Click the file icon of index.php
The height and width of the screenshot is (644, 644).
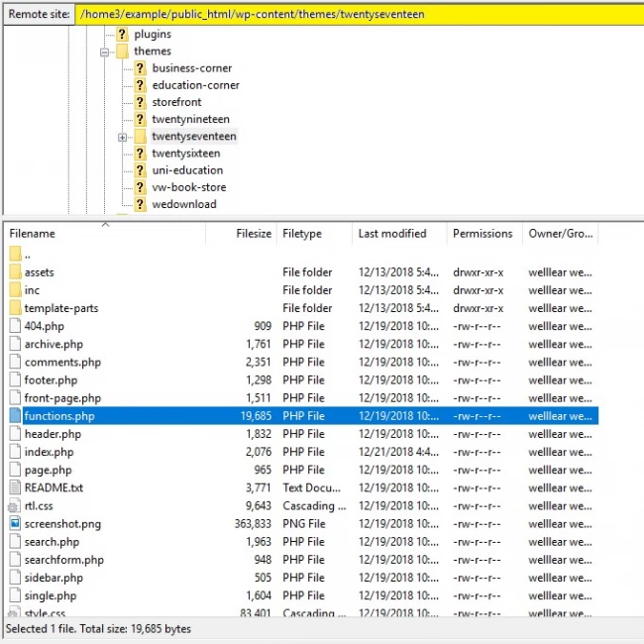(15, 452)
